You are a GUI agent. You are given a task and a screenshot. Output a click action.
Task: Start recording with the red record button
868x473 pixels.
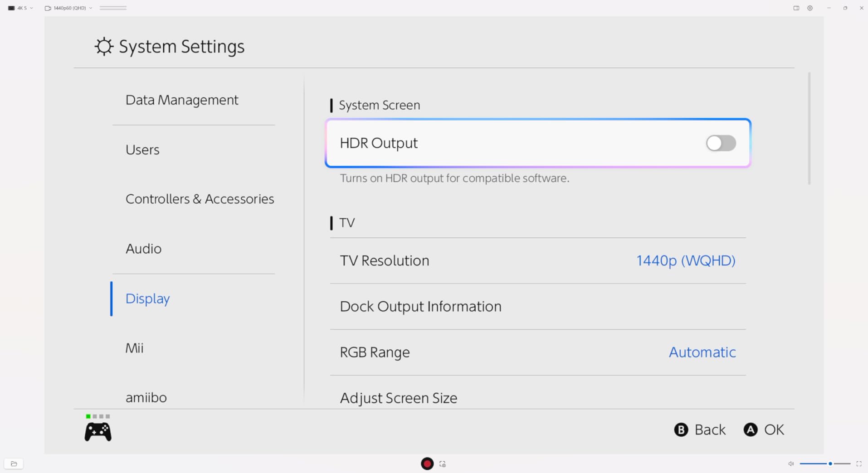[x=427, y=463]
